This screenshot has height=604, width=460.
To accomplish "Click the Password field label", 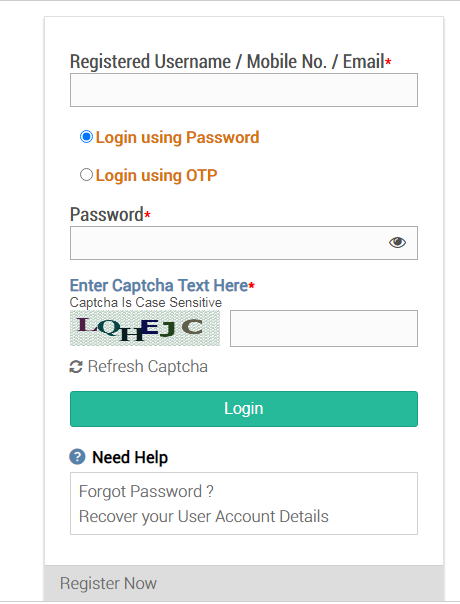I will (x=107, y=215).
